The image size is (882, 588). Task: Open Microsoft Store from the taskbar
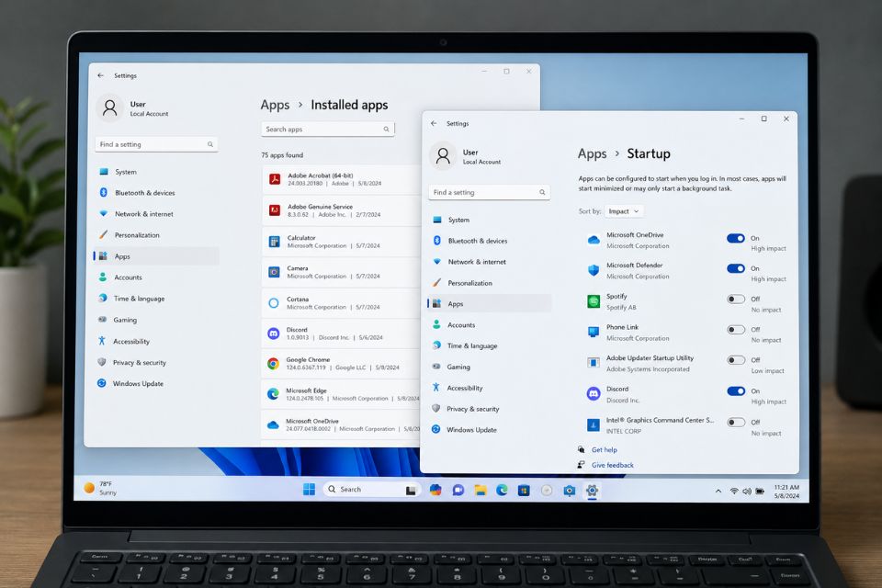coord(524,490)
